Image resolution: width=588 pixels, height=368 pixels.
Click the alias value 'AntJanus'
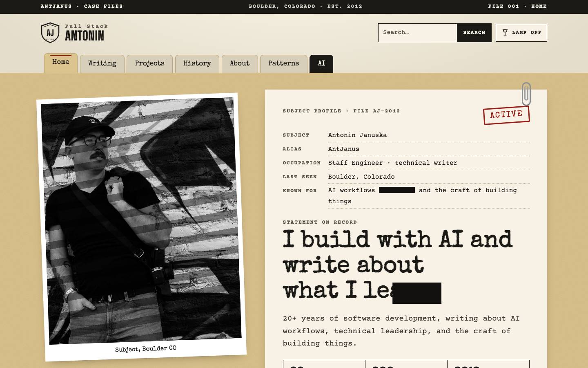click(343, 149)
